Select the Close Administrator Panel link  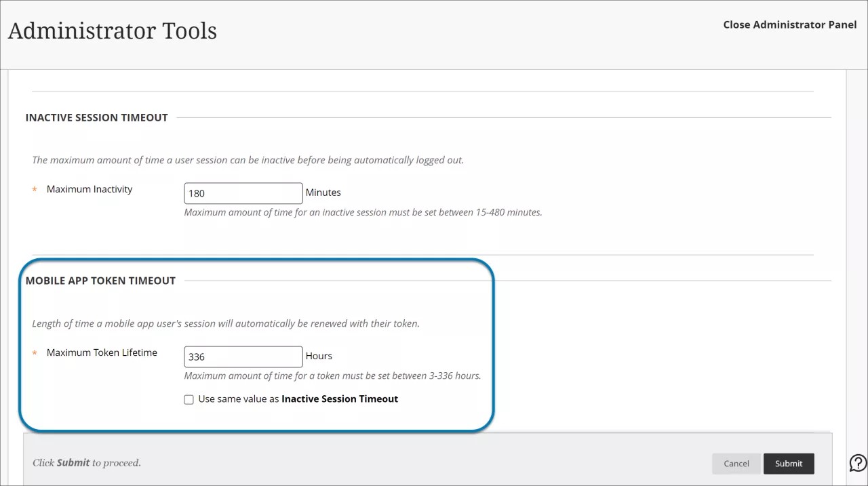pyautogui.click(x=789, y=24)
